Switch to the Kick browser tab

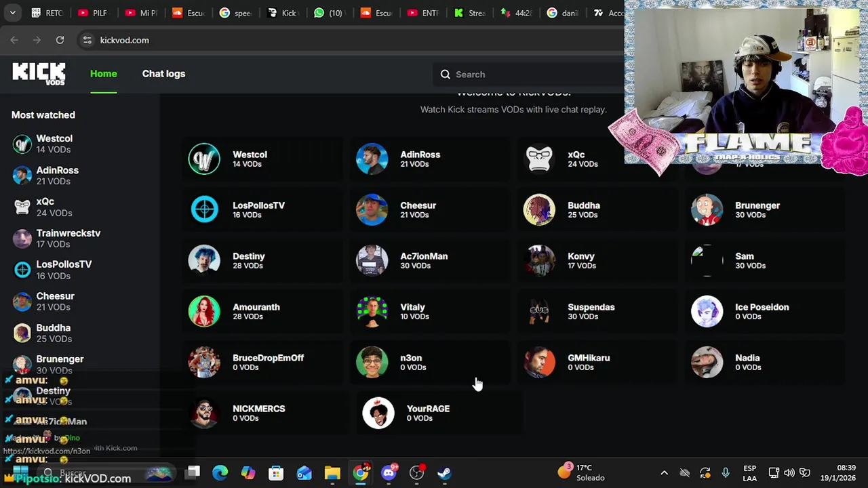[282, 13]
